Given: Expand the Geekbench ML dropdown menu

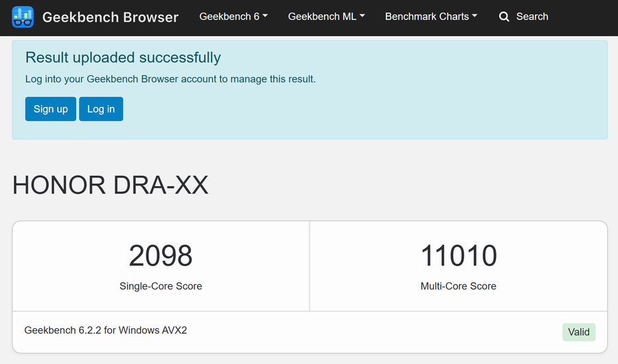Looking at the screenshot, I should point(326,16).
